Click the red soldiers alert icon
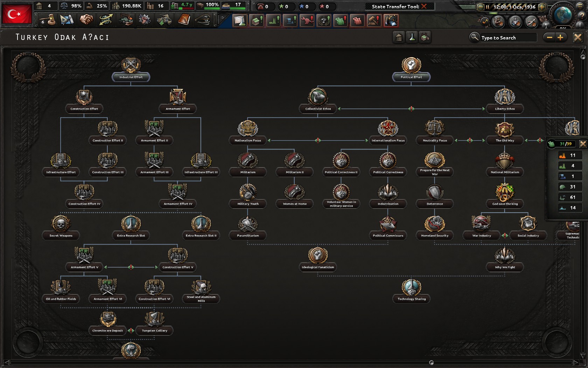 pos(357,21)
